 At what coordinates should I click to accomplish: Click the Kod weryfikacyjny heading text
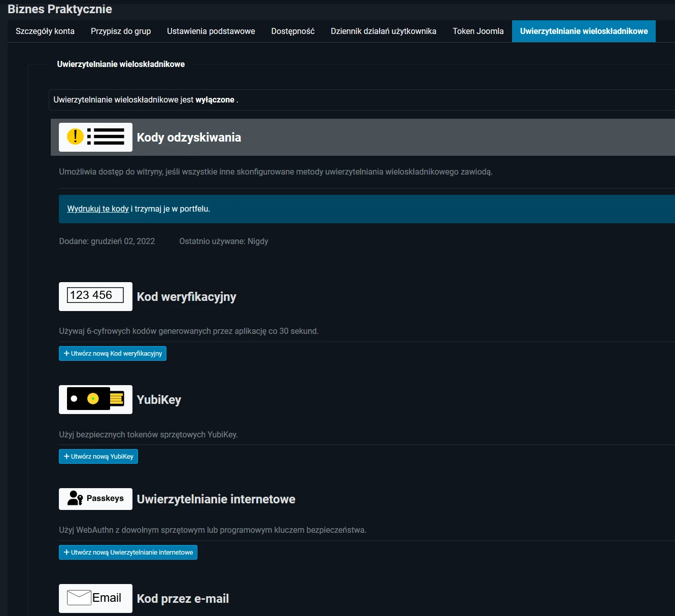(x=186, y=297)
